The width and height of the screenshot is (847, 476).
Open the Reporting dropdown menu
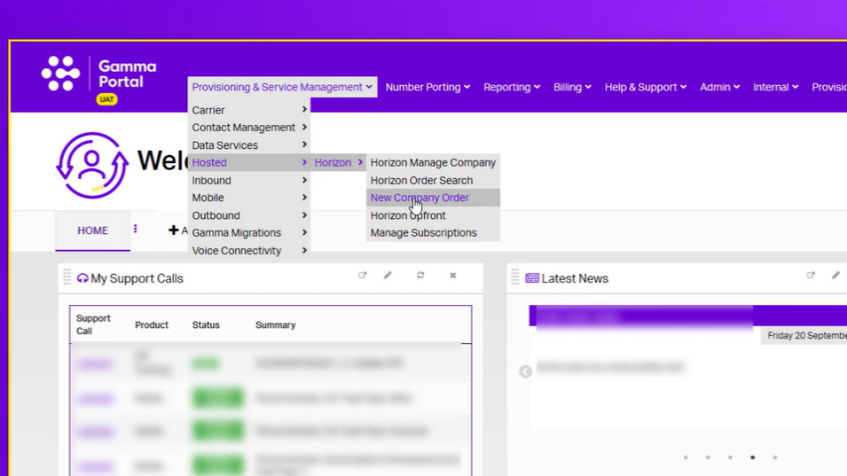pos(512,87)
